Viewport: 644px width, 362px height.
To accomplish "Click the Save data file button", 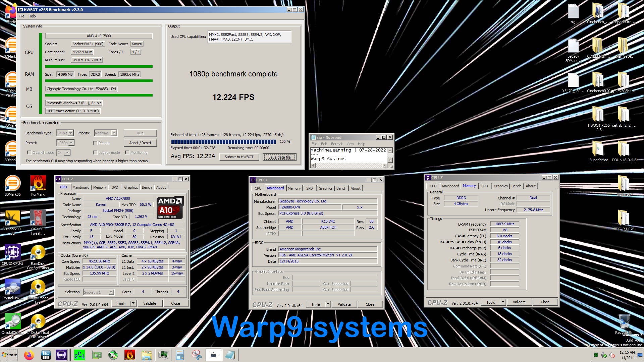I will pos(279,157).
